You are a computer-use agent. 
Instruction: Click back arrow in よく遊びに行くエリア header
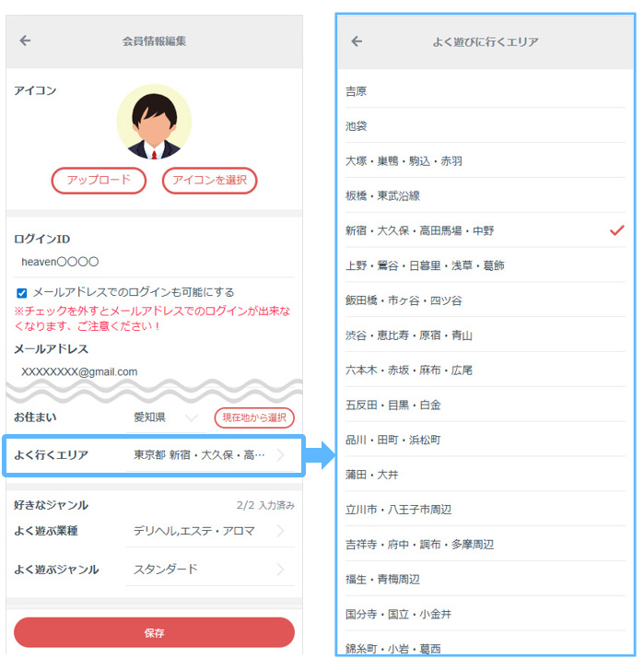point(357,41)
